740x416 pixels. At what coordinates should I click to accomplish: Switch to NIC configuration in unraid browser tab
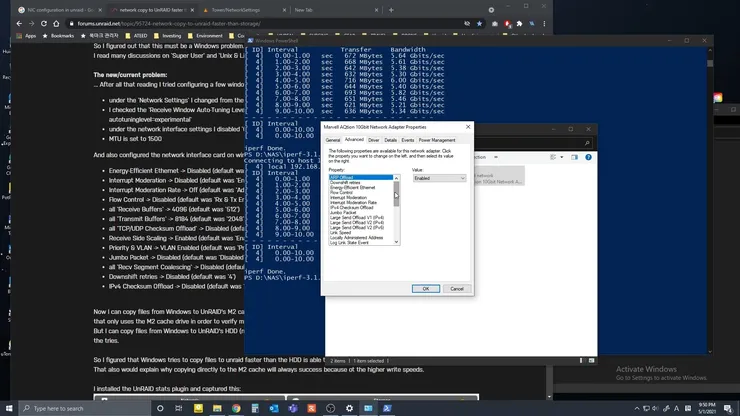(x=60, y=10)
